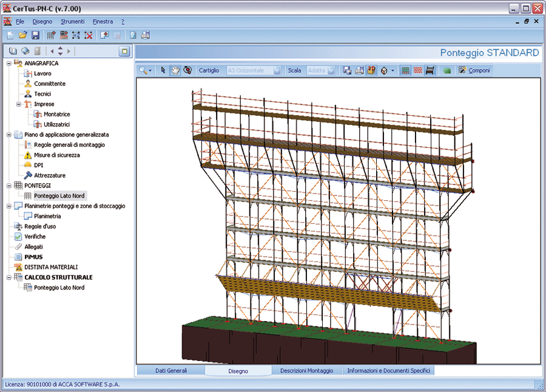
Task: Toggle the green grid display icon
Action: 406,70
